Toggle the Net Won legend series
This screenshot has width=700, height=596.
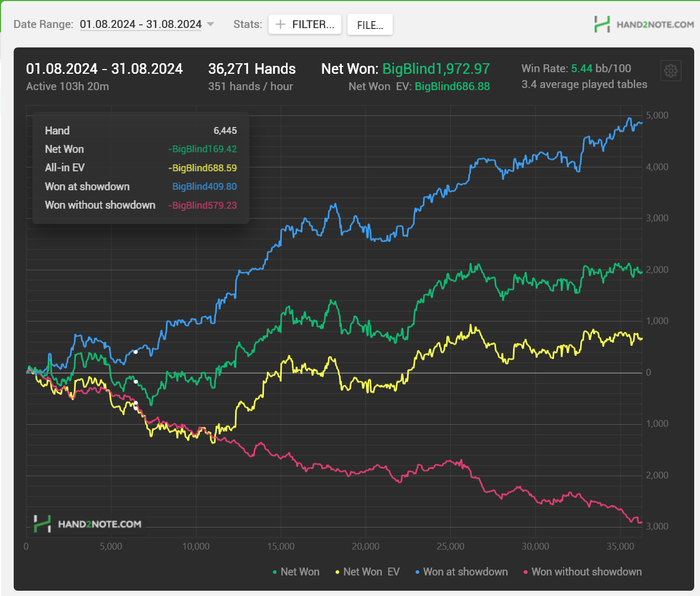[296, 572]
